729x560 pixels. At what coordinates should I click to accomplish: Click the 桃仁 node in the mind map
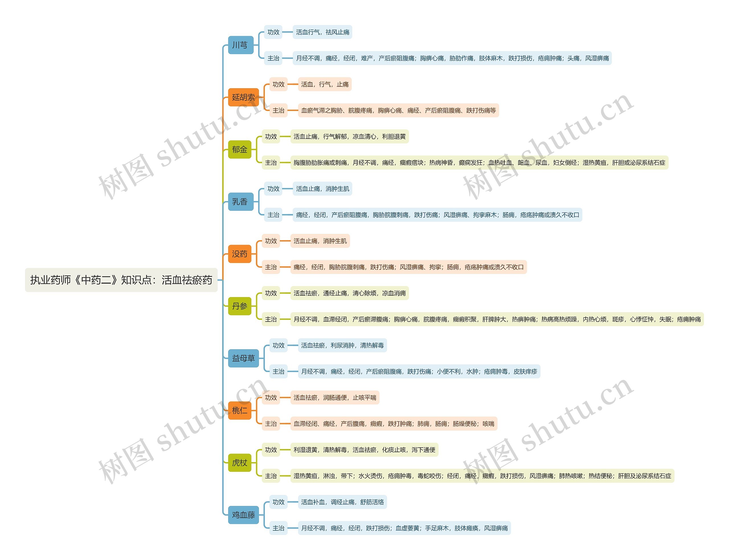click(231, 409)
